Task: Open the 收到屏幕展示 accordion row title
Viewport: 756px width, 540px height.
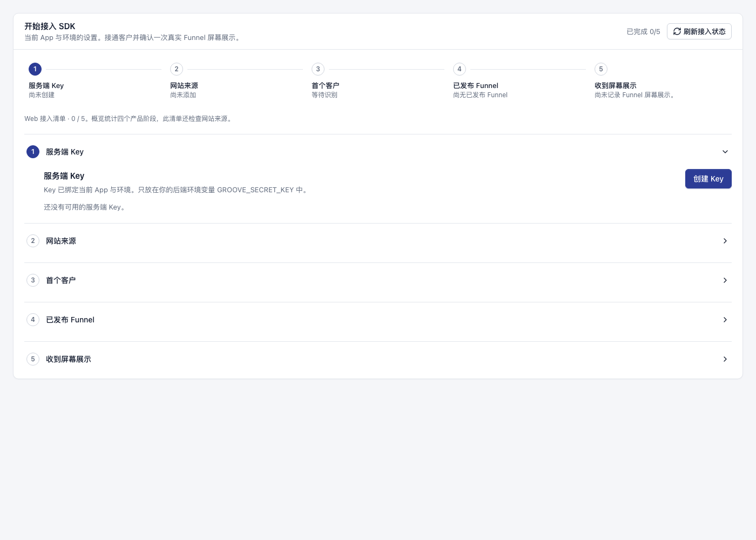Action: coord(69,359)
